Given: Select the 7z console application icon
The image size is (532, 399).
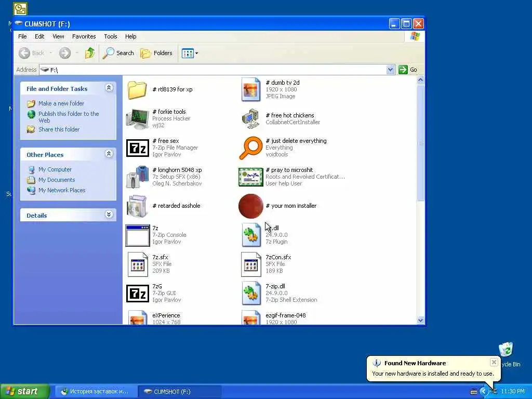Looking at the screenshot, I should 137,235.
